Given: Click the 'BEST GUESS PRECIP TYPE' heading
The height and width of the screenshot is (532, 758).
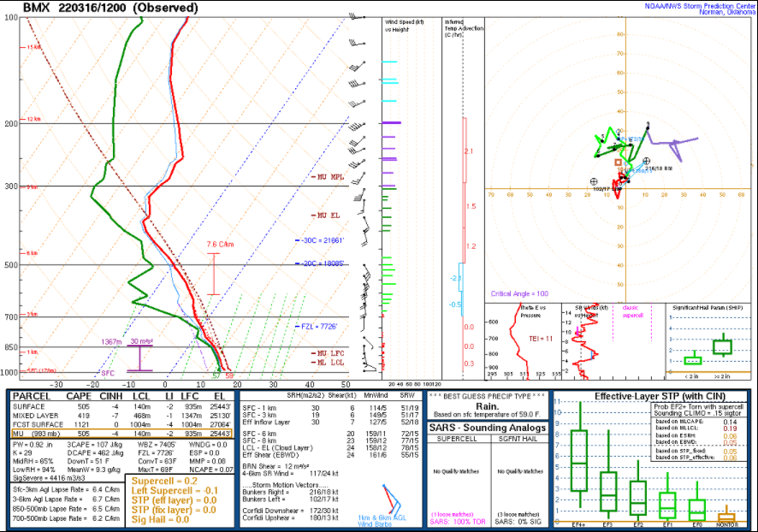Looking at the screenshot, I should (487, 396).
